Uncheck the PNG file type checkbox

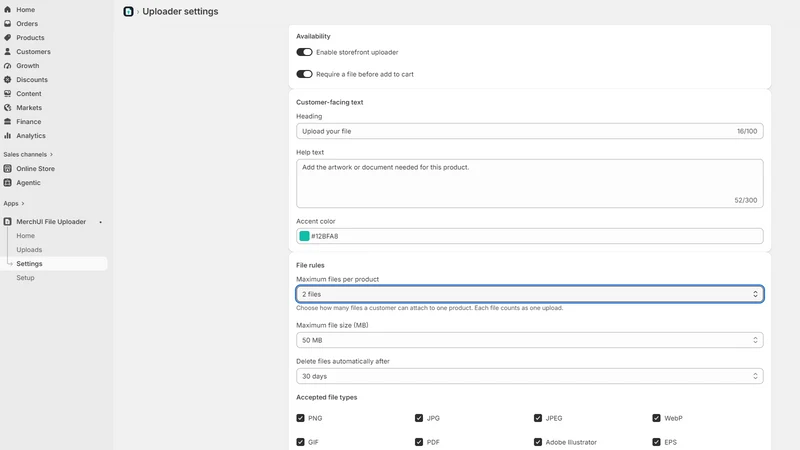301,418
